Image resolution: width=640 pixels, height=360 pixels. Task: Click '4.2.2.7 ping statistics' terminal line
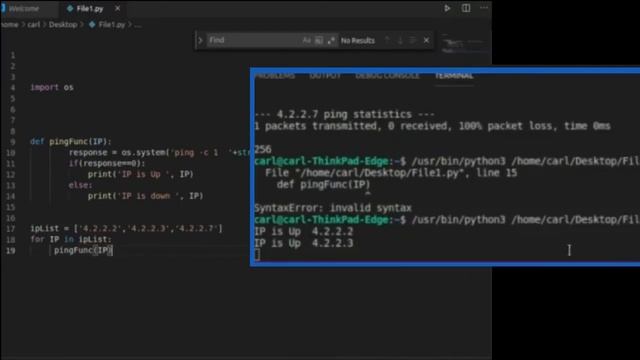(344, 114)
